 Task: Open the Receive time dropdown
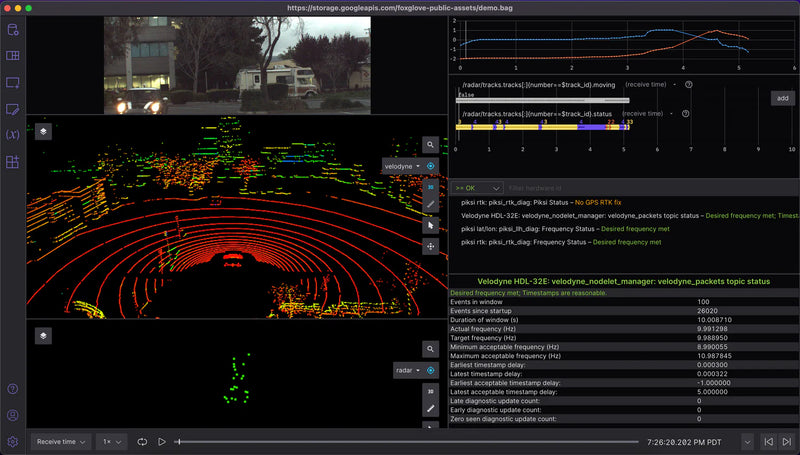click(60, 441)
